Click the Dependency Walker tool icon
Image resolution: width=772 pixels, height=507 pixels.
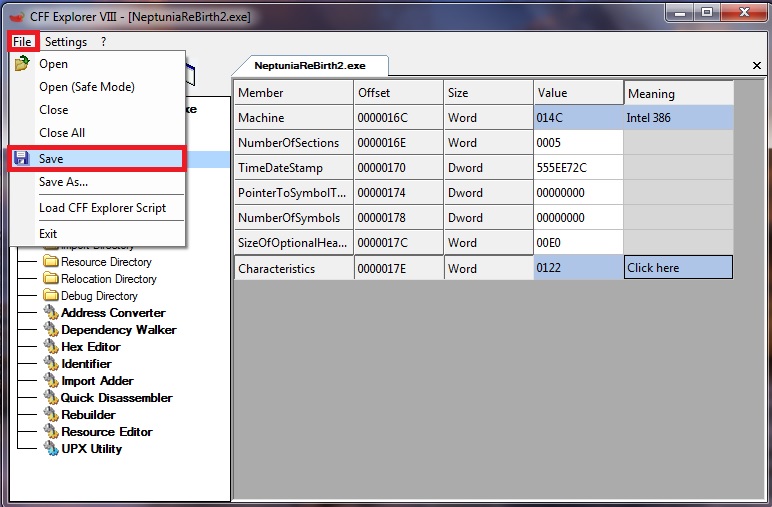[x=51, y=329]
